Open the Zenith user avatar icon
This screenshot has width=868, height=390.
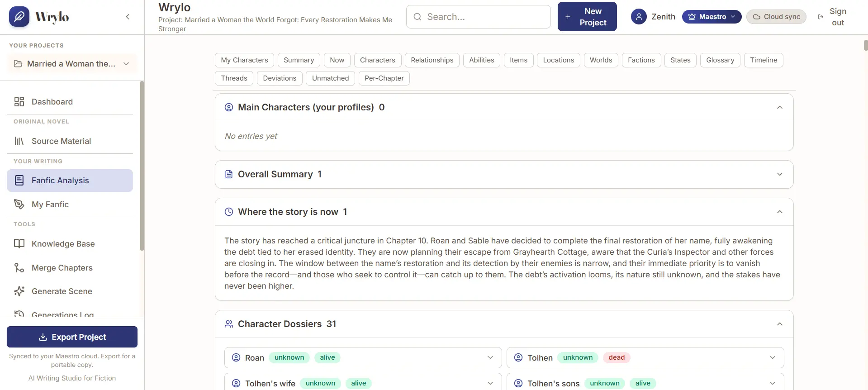point(639,17)
